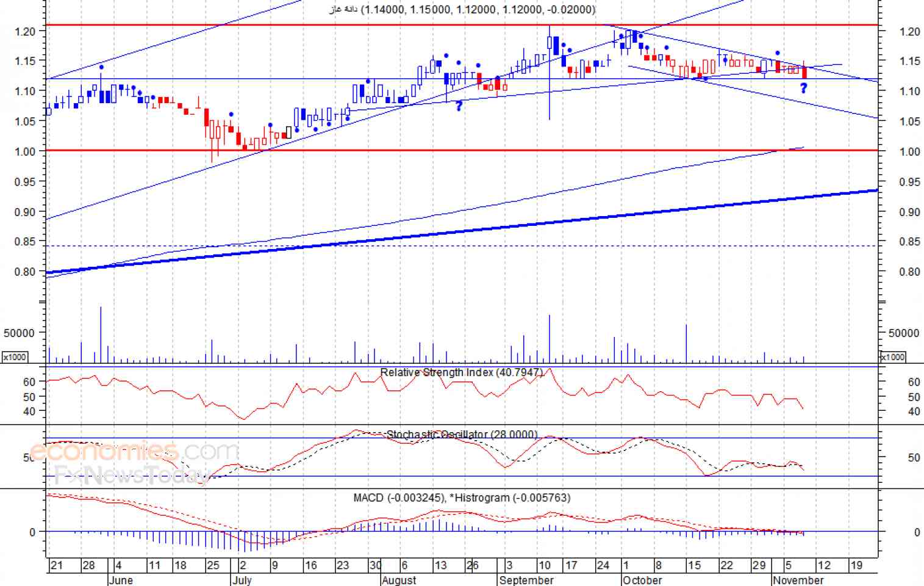This screenshot has height=586, width=924.
Task: Click the x1000 volume multiplier on right side
Action: click(x=893, y=357)
